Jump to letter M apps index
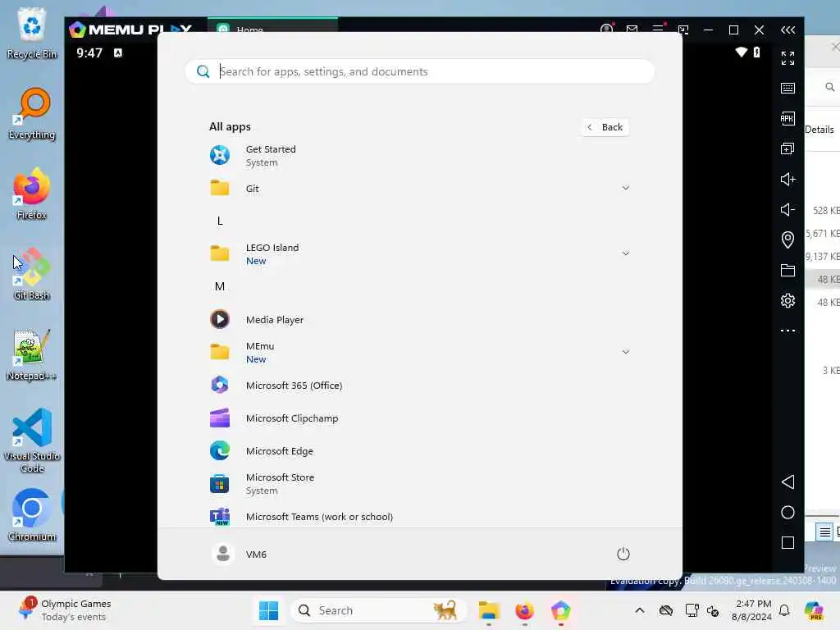The height and width of the screenshot is (630, 840). (x=220, y=286)
